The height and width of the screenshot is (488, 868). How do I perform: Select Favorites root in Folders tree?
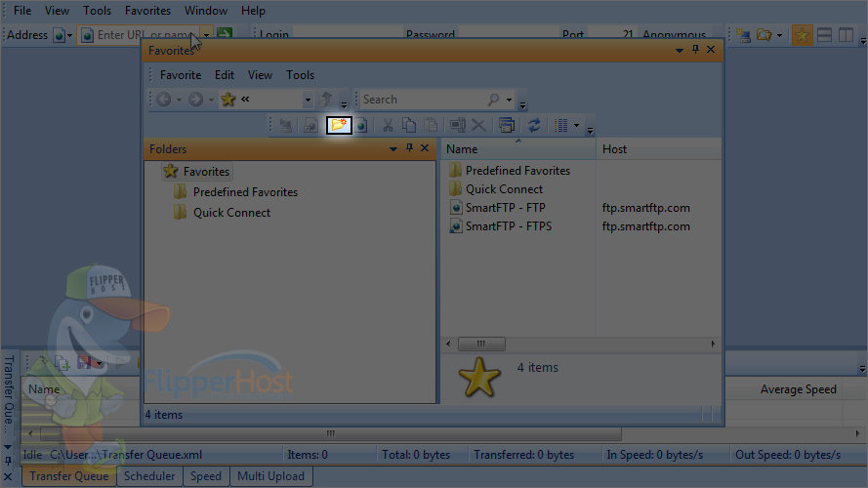(197, 172)
